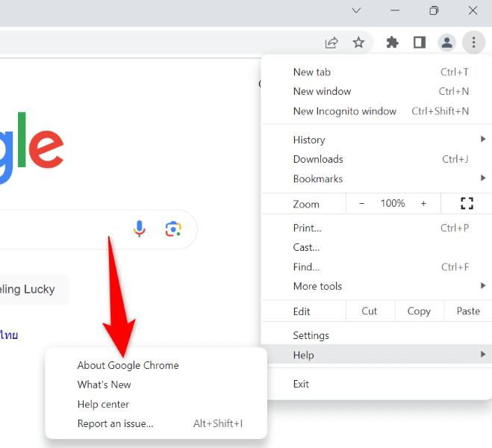Click the Paste button in Edit row
This screenshot has height=448, width=492.
[468, 311]
